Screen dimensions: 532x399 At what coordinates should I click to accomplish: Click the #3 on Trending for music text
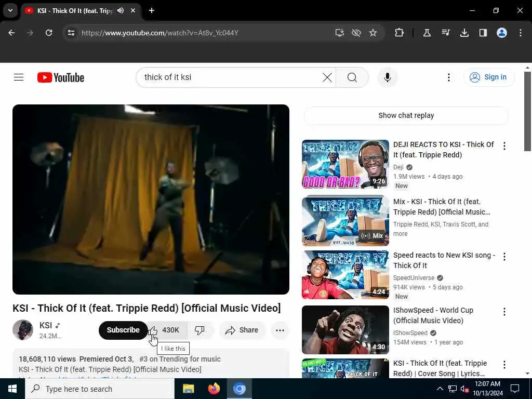coord(180,359)
